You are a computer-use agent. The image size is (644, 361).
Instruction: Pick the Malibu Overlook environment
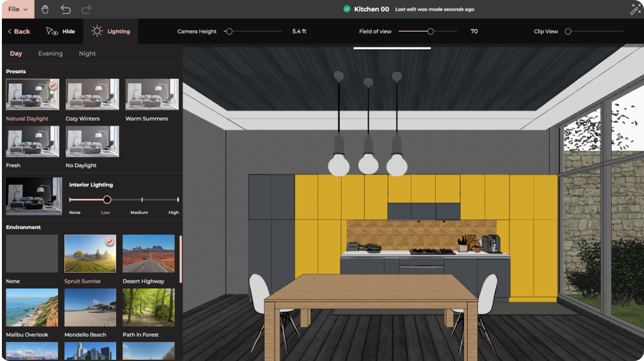(x=32, y=307)
